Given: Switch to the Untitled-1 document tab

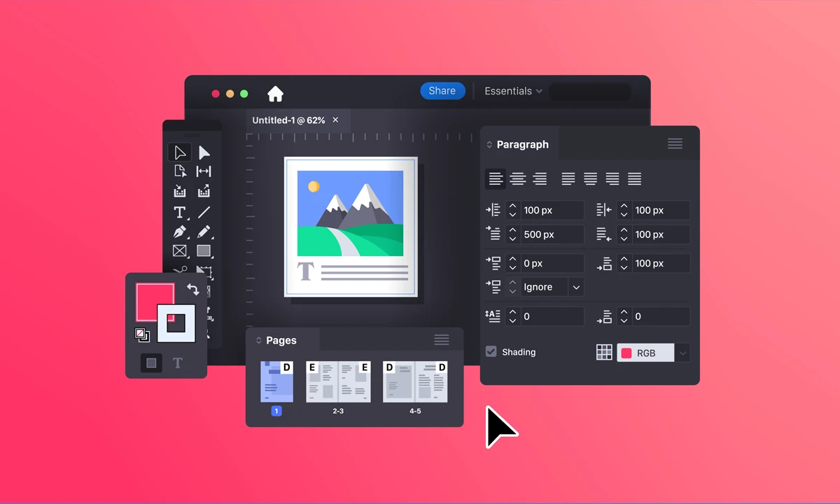Looking at the screenshot, I should [288, 120].
